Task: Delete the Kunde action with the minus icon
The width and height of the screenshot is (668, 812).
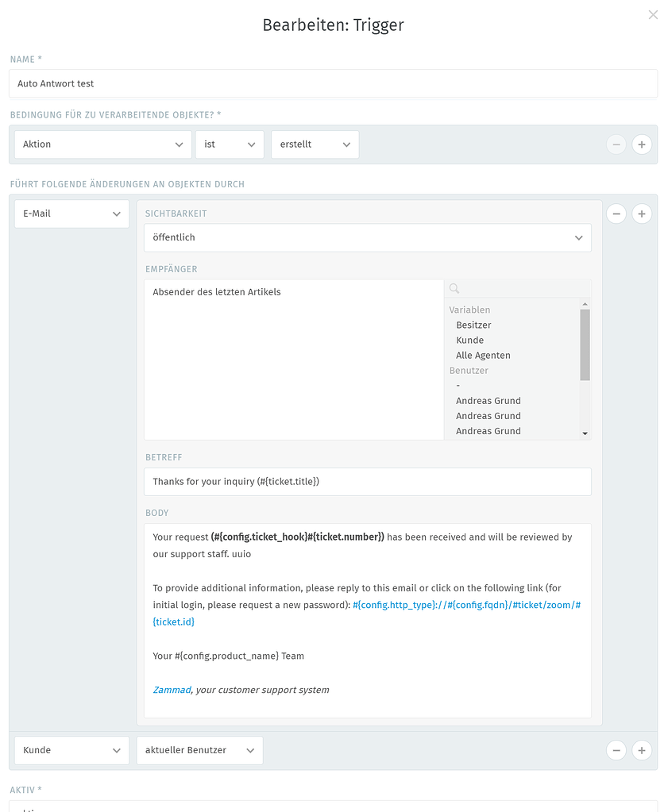Action: coord(616,750)
